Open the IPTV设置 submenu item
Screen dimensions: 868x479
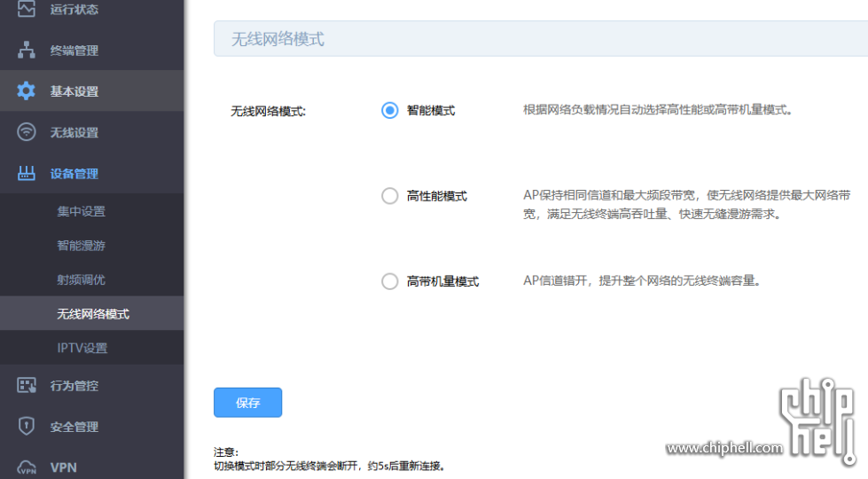pos(92,348)
